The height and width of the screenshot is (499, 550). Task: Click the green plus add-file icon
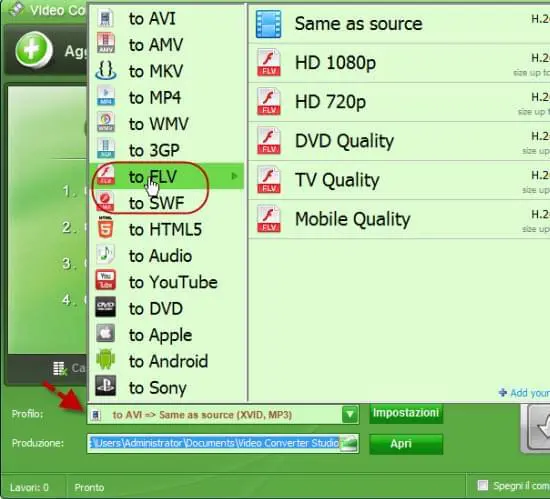[34, 50]
